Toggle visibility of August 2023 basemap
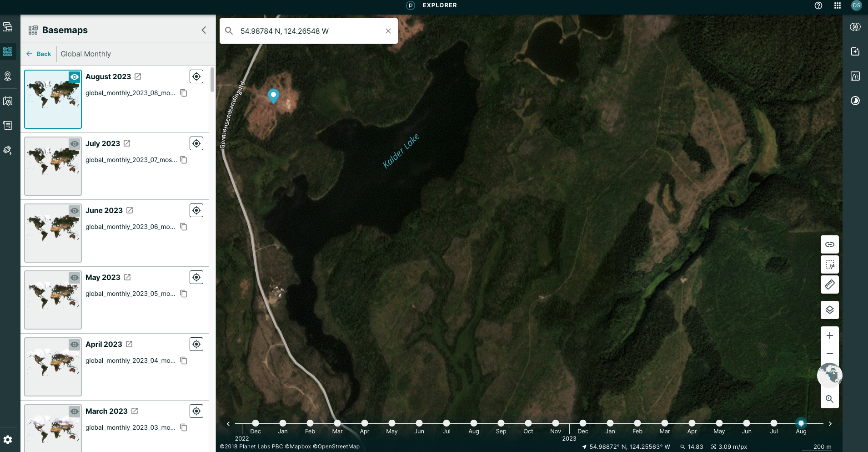 [75, 77]
